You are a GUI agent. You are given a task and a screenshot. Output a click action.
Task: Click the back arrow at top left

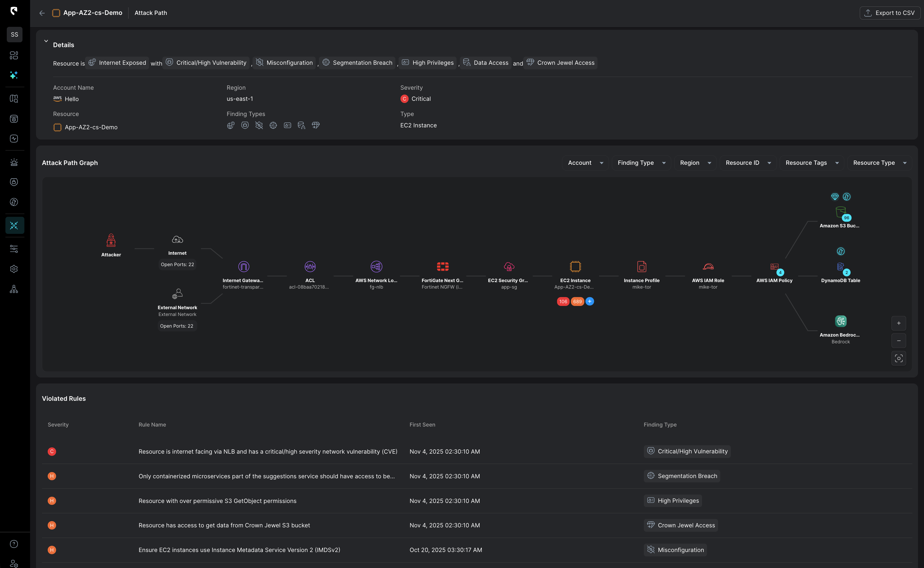[42, 13]
